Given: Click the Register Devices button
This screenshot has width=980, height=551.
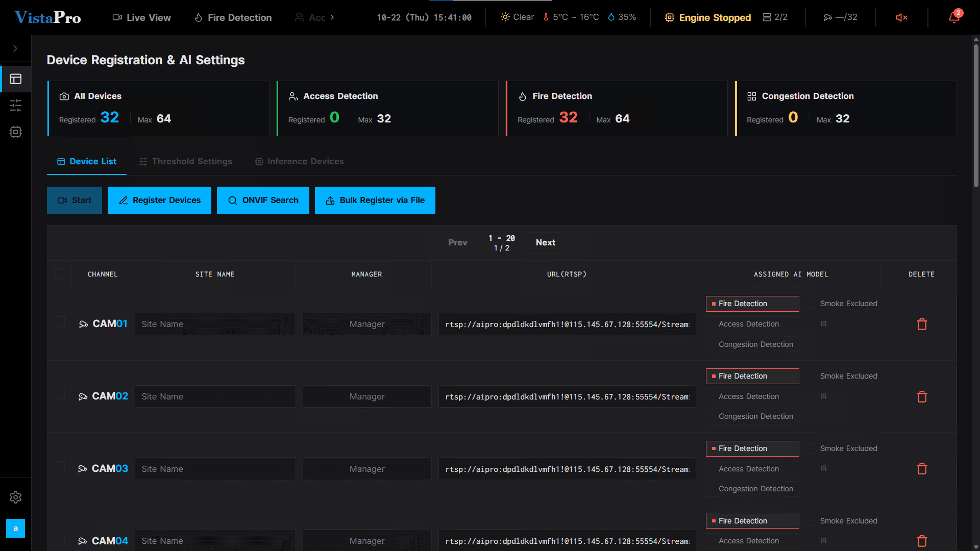Looking at the screenshot, I should click(x=159, y=200).
